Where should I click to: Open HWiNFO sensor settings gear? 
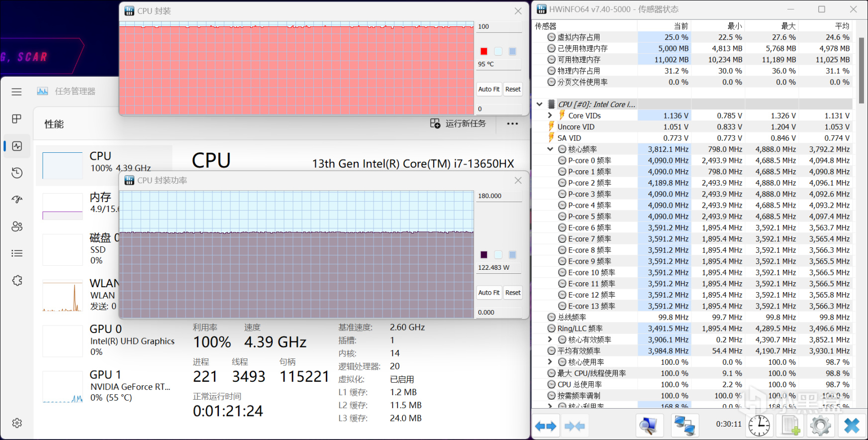pos(820,426)
